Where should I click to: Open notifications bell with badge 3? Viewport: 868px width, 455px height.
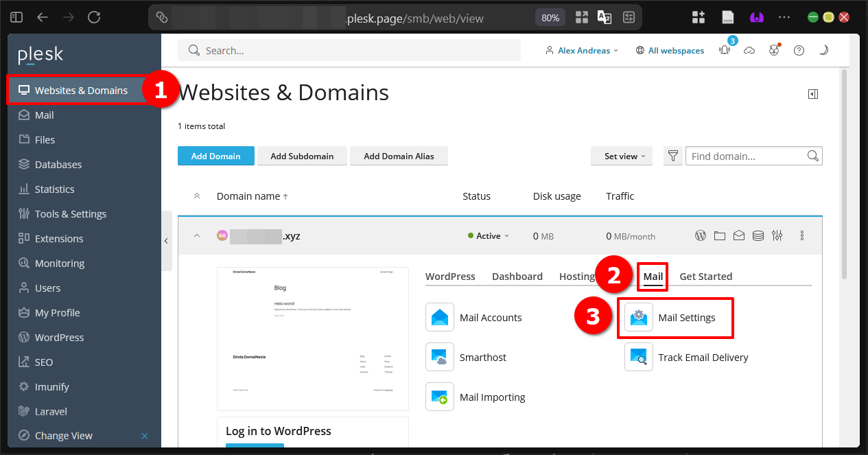(725, 50)
